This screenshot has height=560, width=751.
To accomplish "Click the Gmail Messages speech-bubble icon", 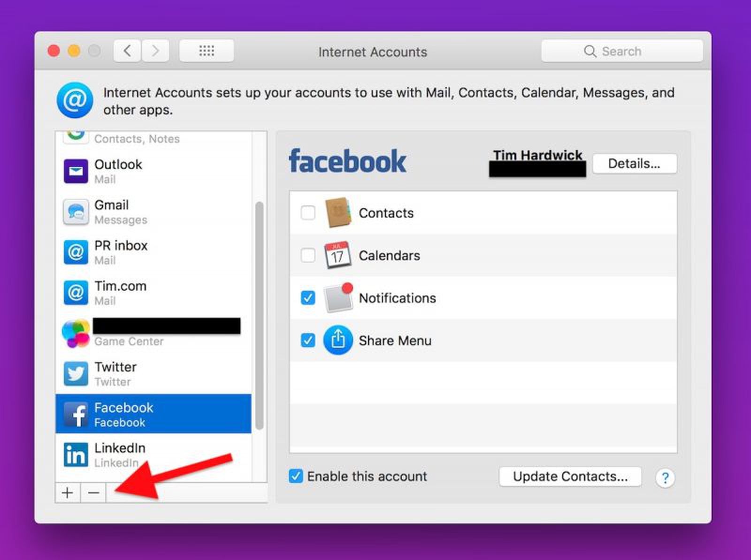I will tap(76, 212).
